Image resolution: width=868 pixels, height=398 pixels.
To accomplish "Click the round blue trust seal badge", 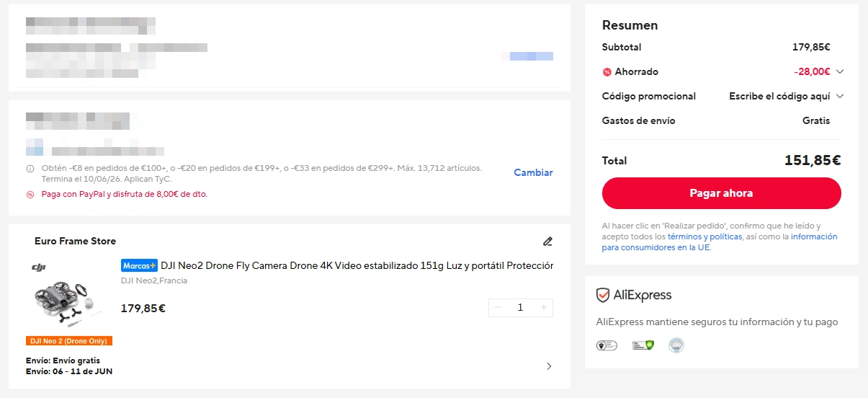I will click(x=676, y=345).
